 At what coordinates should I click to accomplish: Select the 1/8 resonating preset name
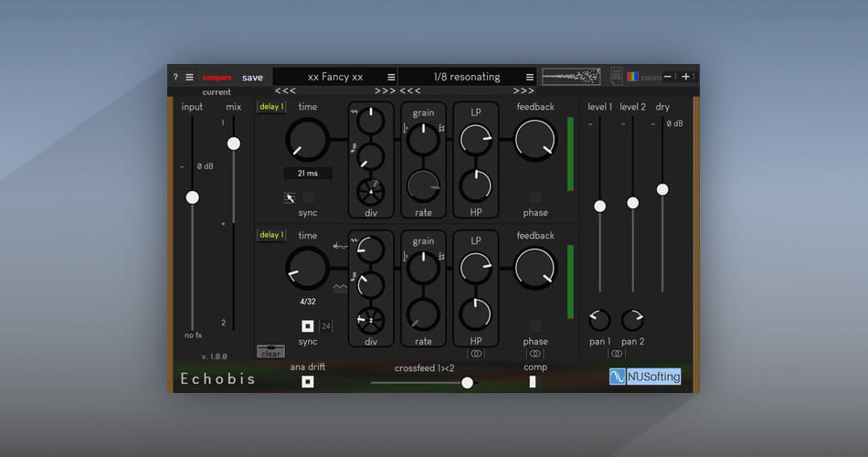click(467, 77)
